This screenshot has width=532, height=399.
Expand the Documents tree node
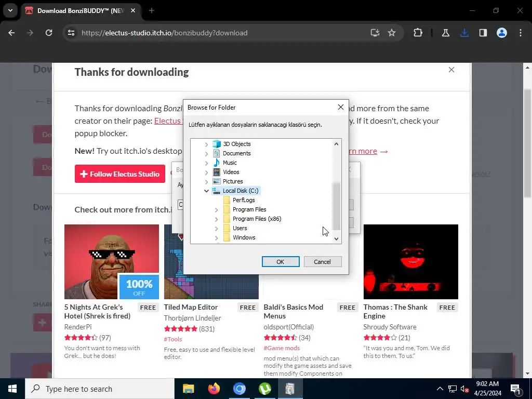[x=206, y=154]
